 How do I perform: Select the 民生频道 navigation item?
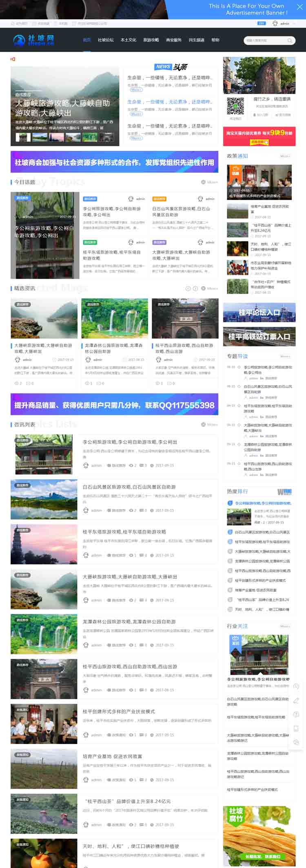(196, 40)
